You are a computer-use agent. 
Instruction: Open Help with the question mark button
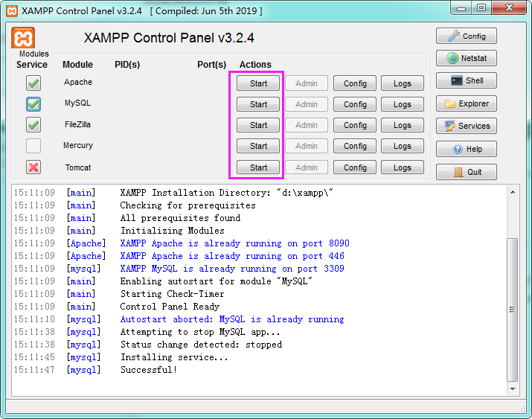tap(467, 149)
